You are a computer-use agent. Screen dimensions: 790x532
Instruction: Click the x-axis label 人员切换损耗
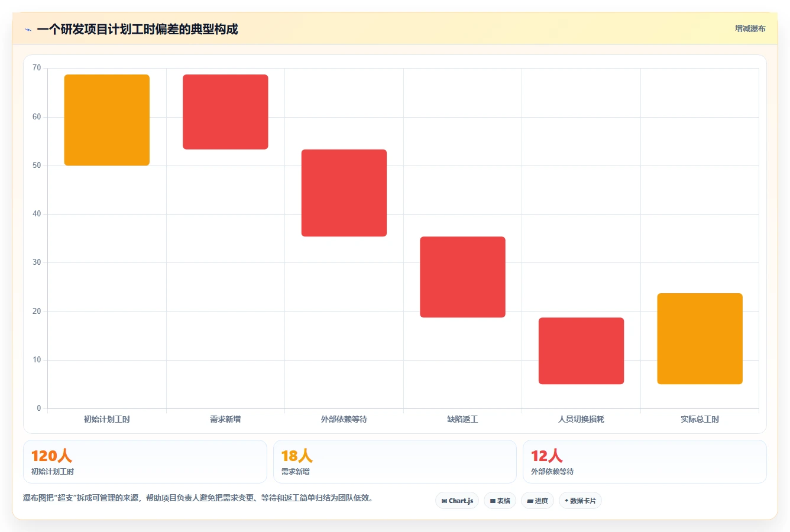point(581,419)
